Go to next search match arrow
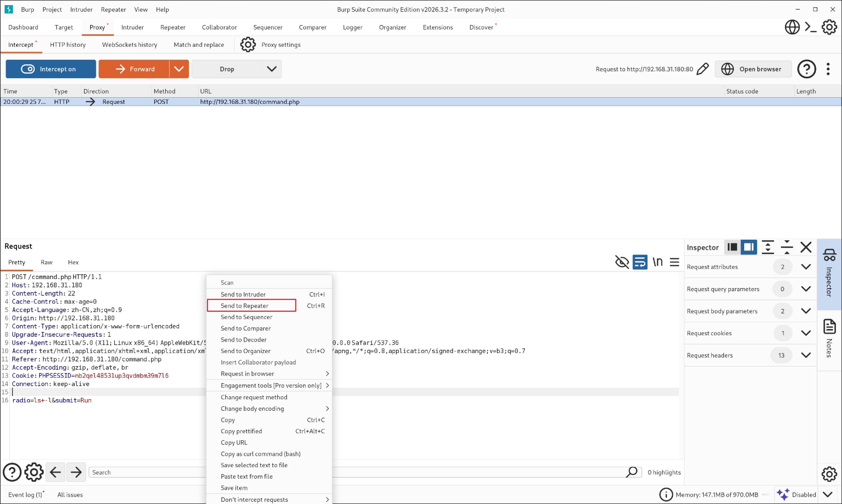The height and width of the screenshot is (504, 842). 76,472
